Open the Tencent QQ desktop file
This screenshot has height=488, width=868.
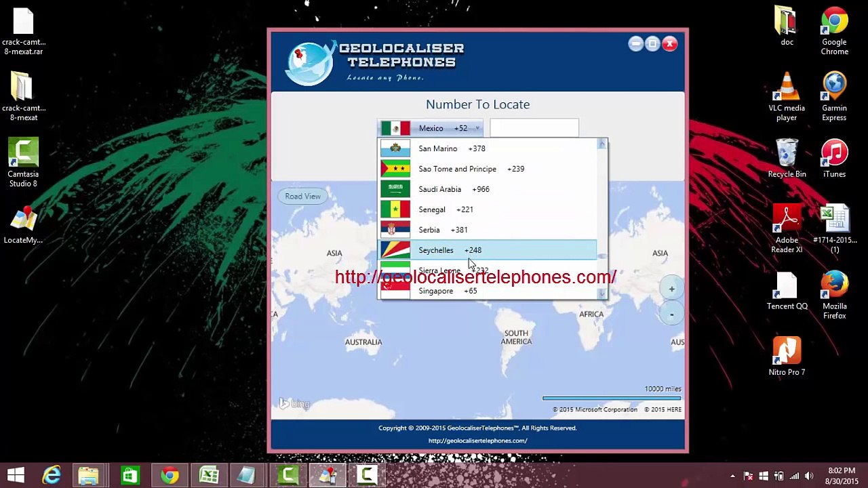(x=787, y=291)
